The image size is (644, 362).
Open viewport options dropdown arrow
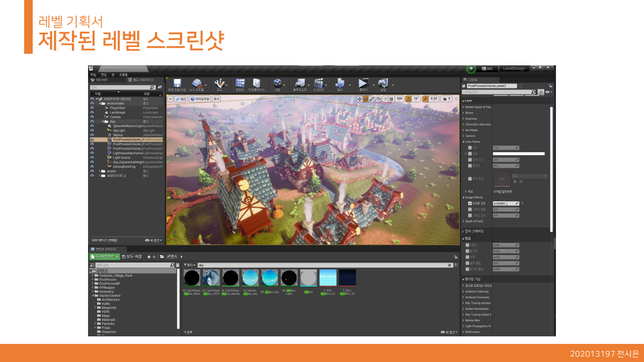[x=170, y=99]
